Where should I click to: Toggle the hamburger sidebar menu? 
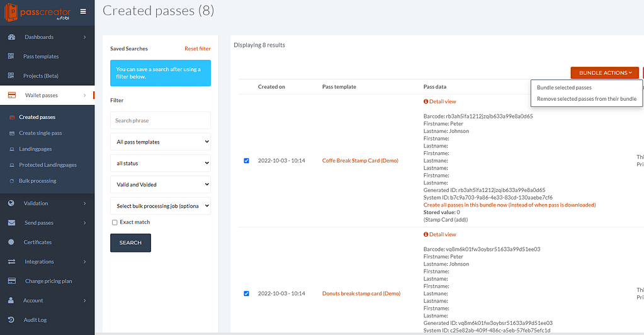(x=83, y=11)
